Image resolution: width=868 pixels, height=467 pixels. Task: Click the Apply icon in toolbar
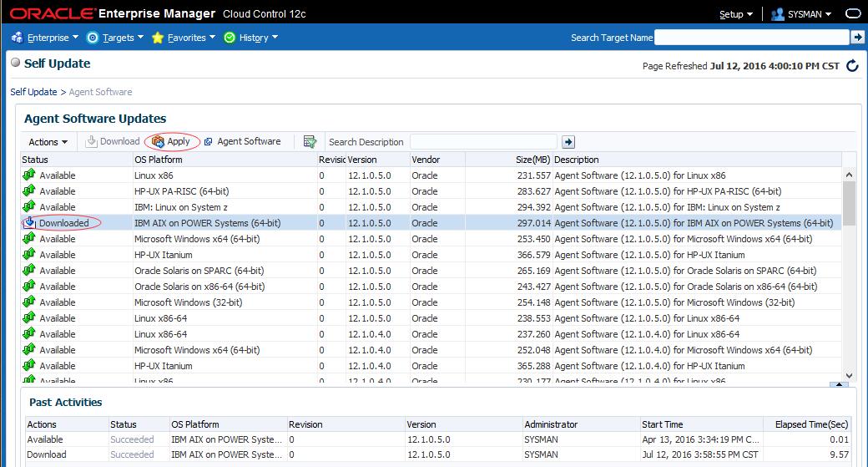(158, 142)
